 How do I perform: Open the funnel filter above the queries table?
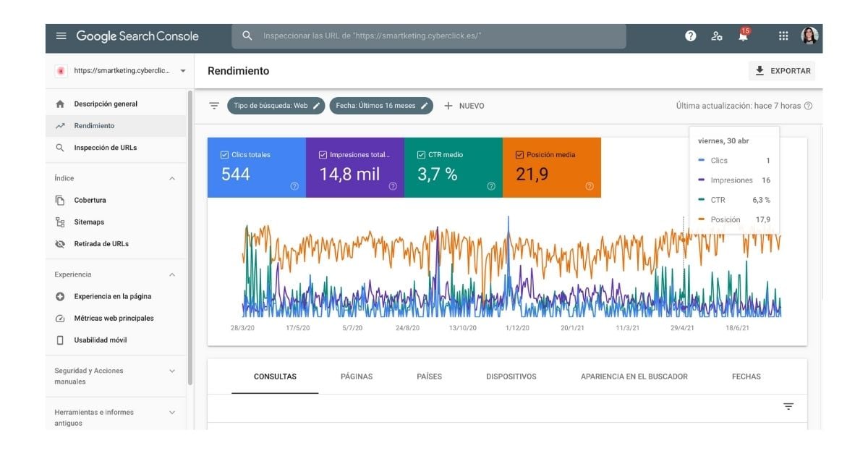coord(788,407)
